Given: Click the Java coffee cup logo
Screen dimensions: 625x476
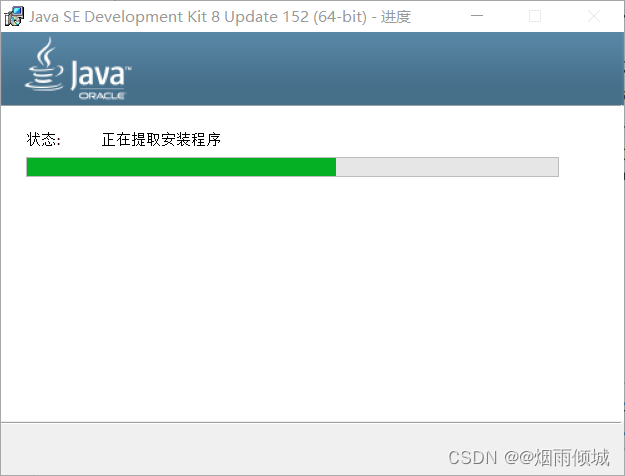Looking at the screenshot, I should click(44, 64).
